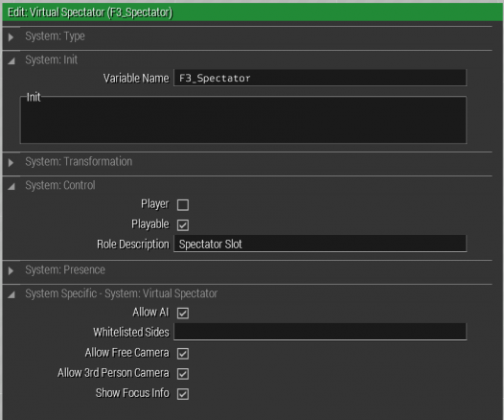Uncheck Allow Free Camera
This screenshot has width=504, height=420.
183,354
